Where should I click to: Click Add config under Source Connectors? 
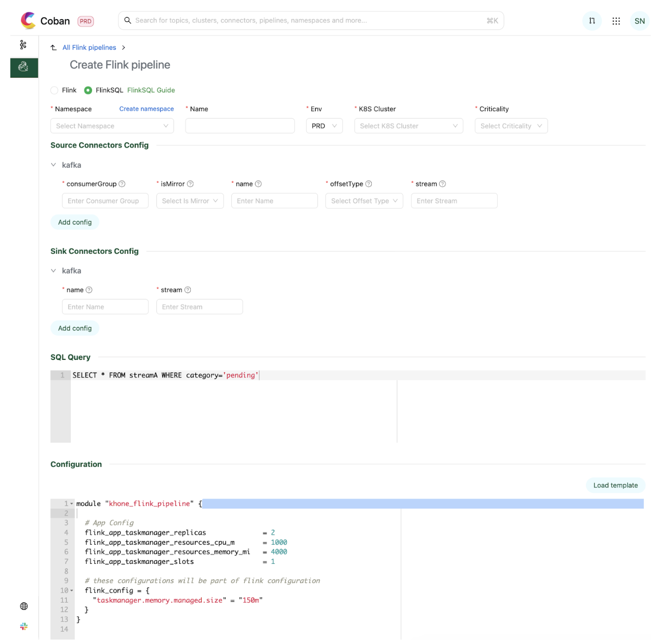pos(75,222)
